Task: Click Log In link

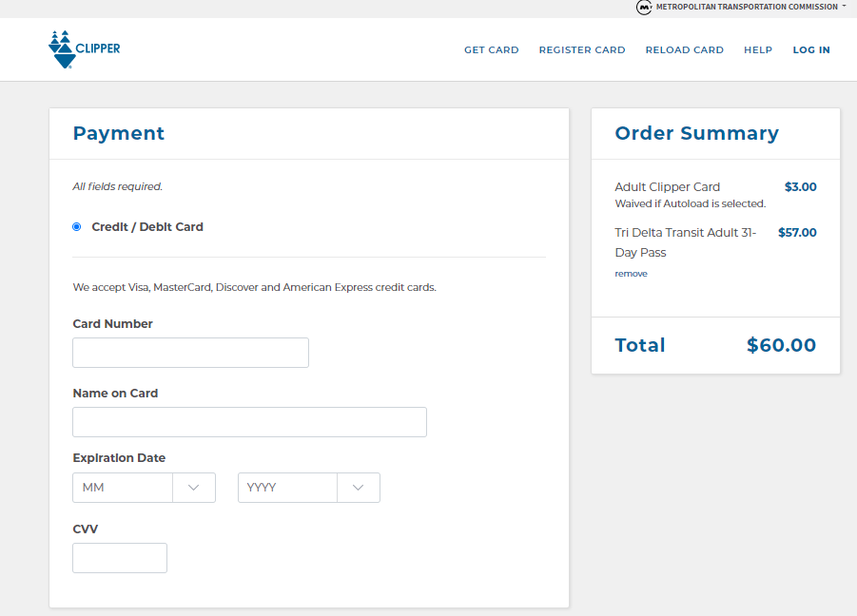Action: click(811, 49)
